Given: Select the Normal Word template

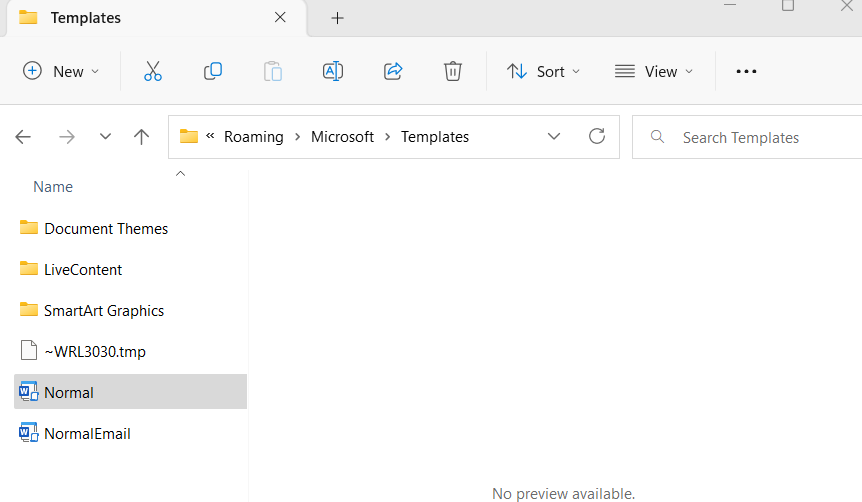Looking at the screenshot, I should pos(130,392).
